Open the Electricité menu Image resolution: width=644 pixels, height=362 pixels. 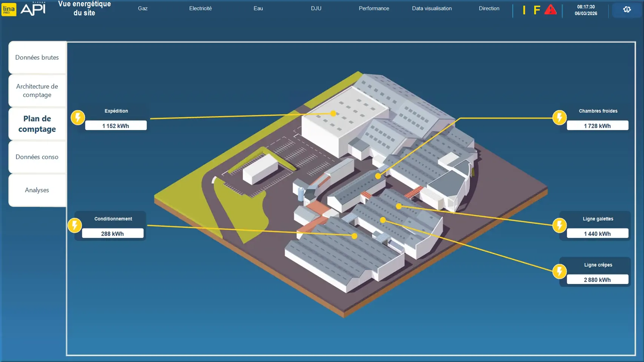pyautogui.click(x=200, y=8)
